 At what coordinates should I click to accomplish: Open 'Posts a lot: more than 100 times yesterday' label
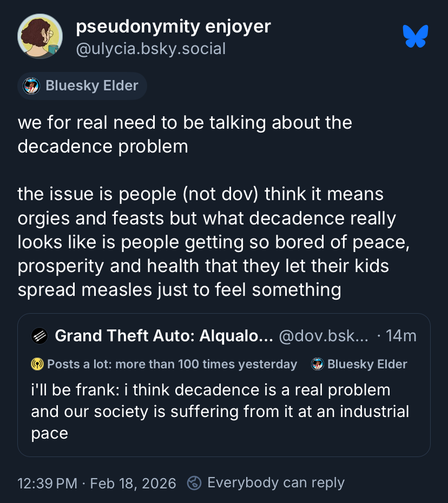pyautogui.click(x=172, y=364)
